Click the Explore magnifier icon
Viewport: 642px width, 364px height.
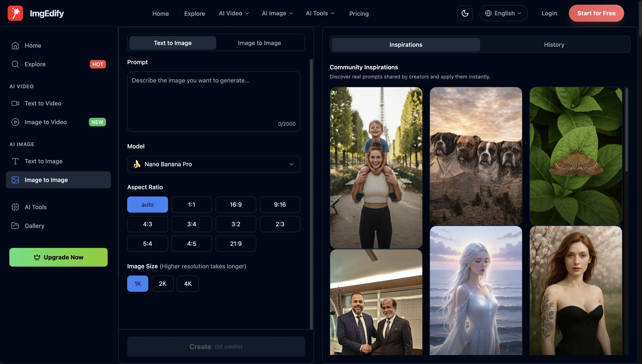pos(15,64)
